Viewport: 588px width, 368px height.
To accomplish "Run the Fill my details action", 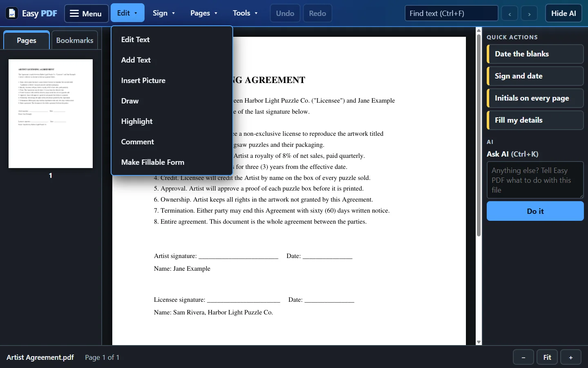I will [535, 120].
